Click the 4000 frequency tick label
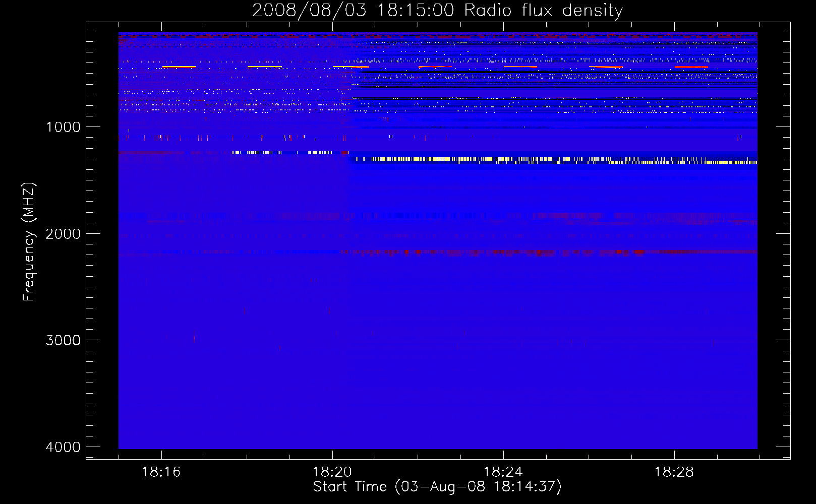The image size is (816, 504). click(x=63, y=447)
